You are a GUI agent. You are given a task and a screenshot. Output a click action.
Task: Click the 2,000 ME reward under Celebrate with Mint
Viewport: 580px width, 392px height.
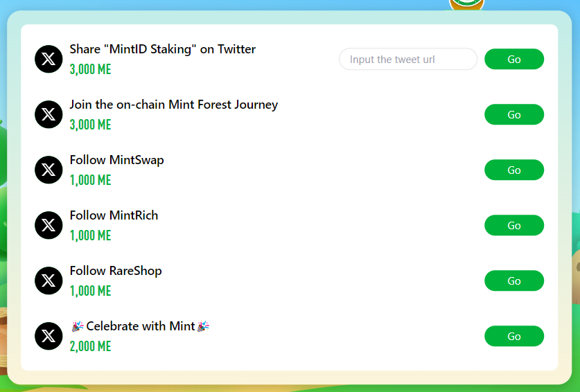click(x=91, y=346)
